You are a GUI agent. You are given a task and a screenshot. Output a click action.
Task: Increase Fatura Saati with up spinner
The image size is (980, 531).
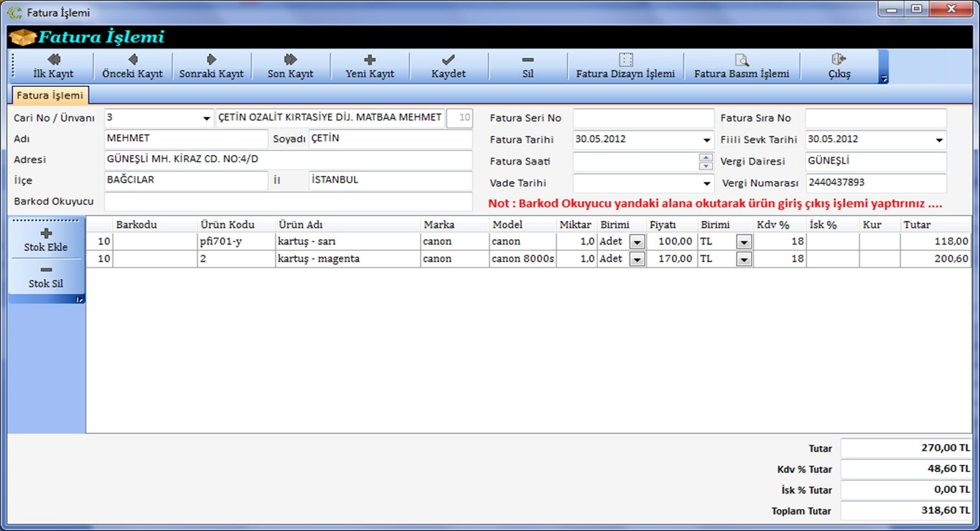click(x=706, y=158)
